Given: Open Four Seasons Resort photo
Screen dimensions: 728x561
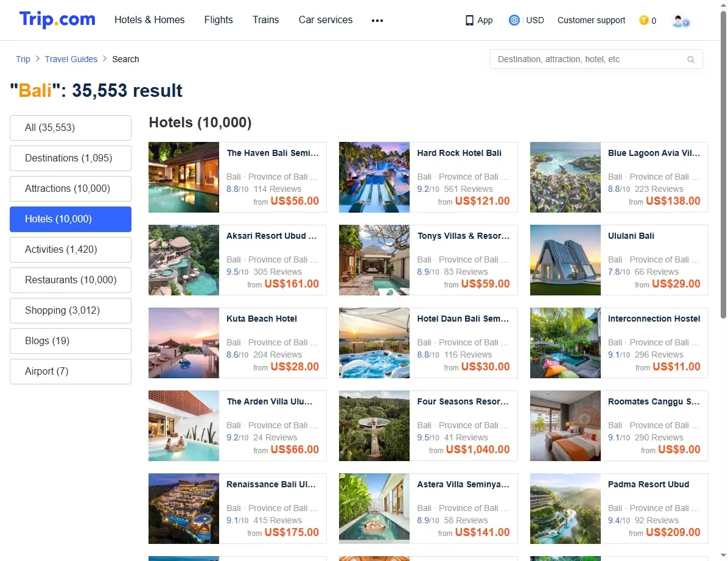Looking at the screenshot, I should click(x=374, y=426).
